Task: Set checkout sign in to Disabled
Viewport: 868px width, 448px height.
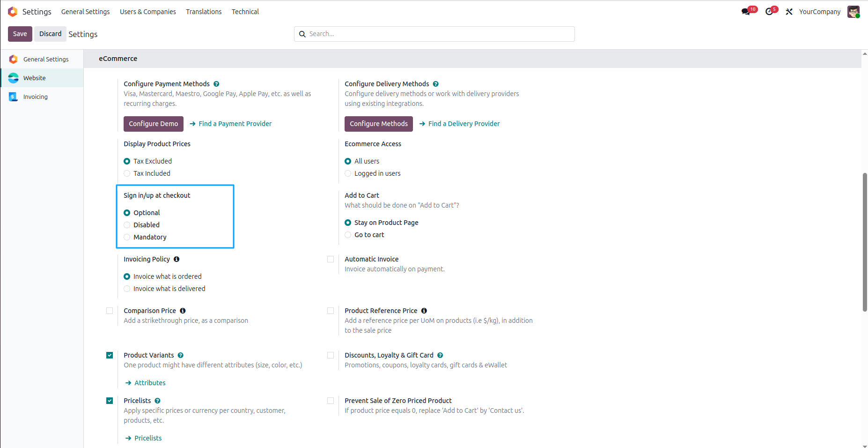Action: [127, 225]
